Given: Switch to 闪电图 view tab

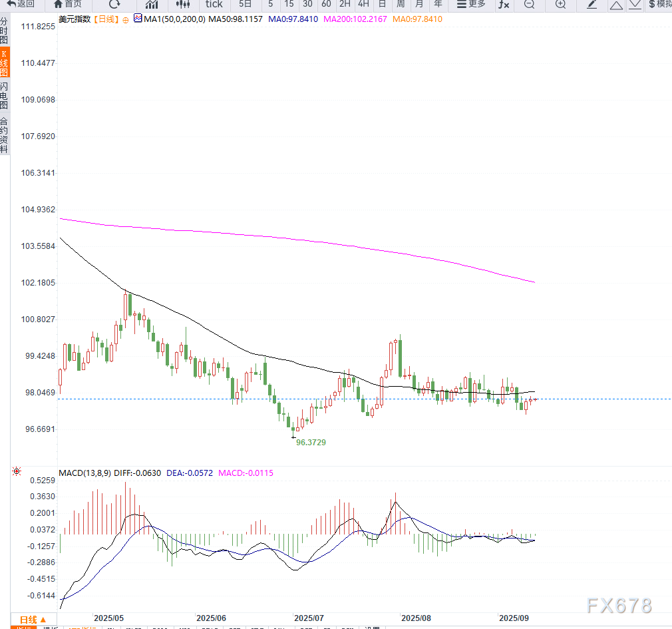Looking at the screenshot, I should pyautogui.click(x=5, y=96).
